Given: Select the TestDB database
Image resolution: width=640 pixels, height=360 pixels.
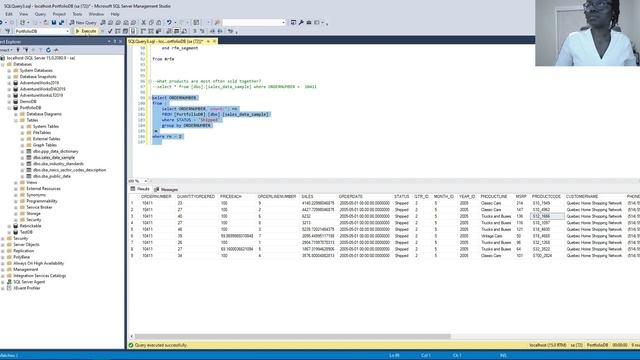Looking at the screenshot, I should [26, 232].
